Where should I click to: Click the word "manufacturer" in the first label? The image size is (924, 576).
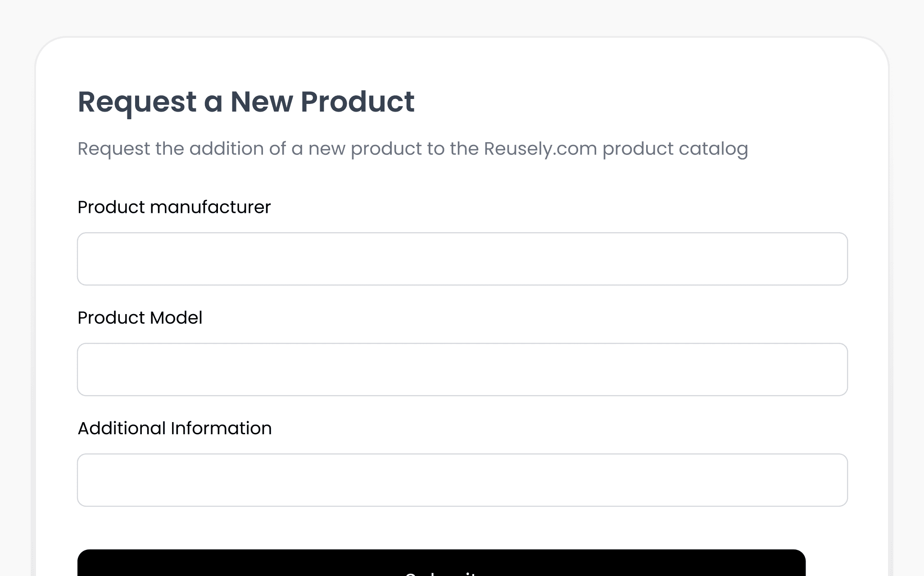pyautogui.click(x=210, y=207)
